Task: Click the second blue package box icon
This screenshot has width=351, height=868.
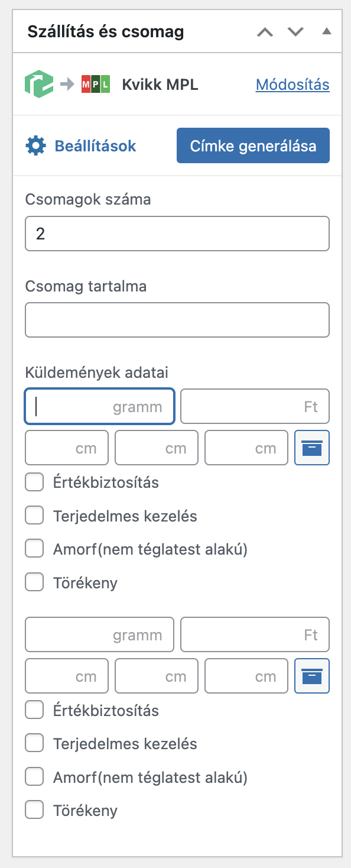Action: (x=311, y=676)
